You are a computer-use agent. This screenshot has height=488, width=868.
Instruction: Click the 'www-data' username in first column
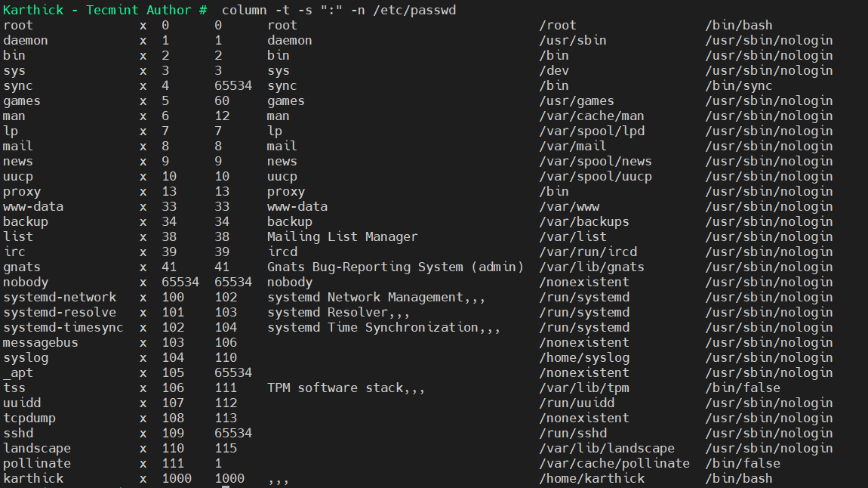tap(33, 206)
